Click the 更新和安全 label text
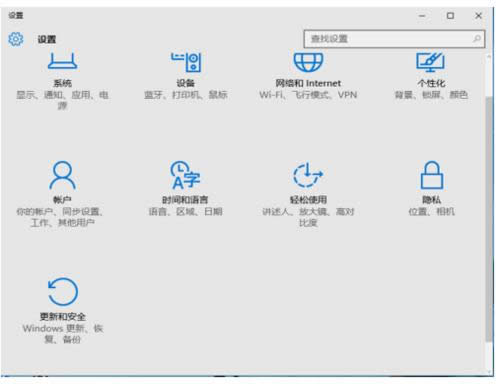 (x=63, y=316)
